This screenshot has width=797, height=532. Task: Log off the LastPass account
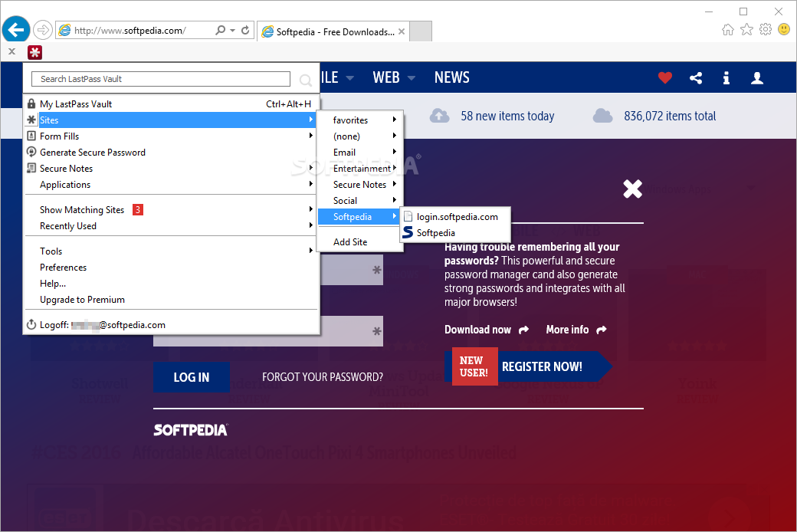pos(172,325)
